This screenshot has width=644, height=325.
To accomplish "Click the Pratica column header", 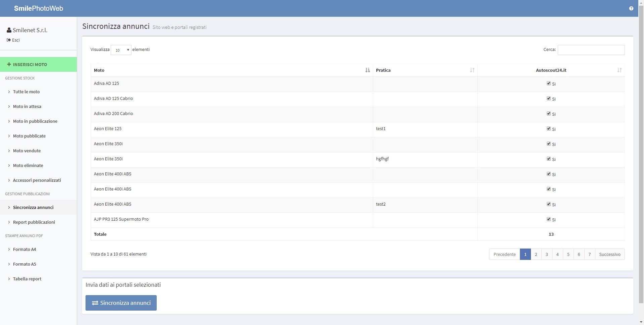I will 425,70.
